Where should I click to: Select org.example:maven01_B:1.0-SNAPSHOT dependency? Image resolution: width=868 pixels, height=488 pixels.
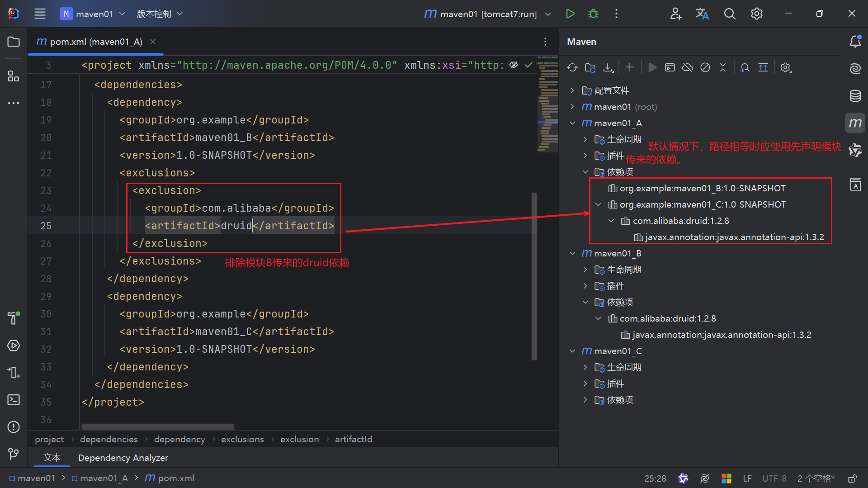[x=702, y=188]
